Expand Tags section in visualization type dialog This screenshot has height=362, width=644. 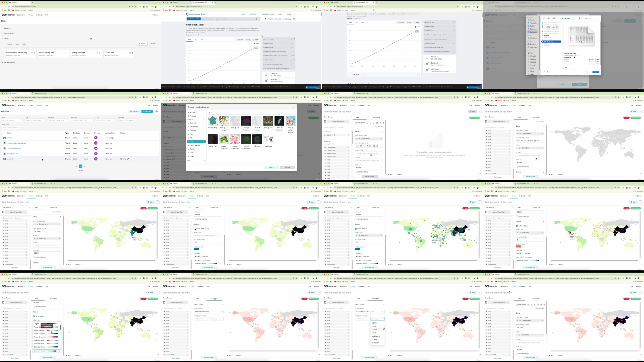click(x=196, y=161)
